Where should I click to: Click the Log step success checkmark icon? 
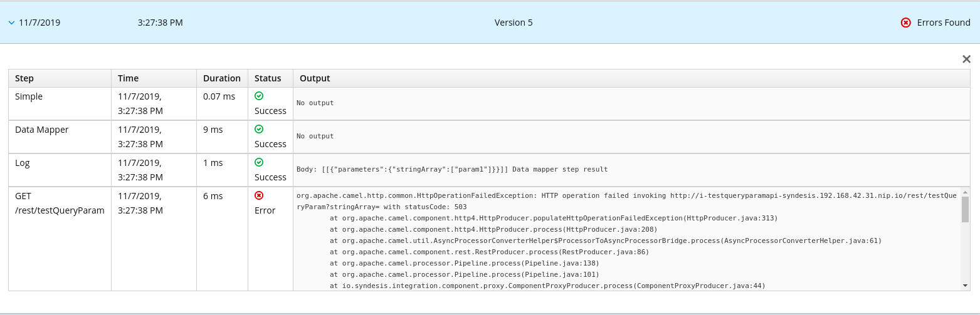[x=259, y=162]
